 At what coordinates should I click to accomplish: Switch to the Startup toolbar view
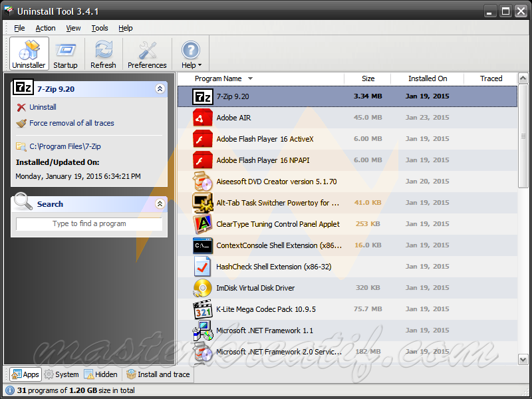65,54
